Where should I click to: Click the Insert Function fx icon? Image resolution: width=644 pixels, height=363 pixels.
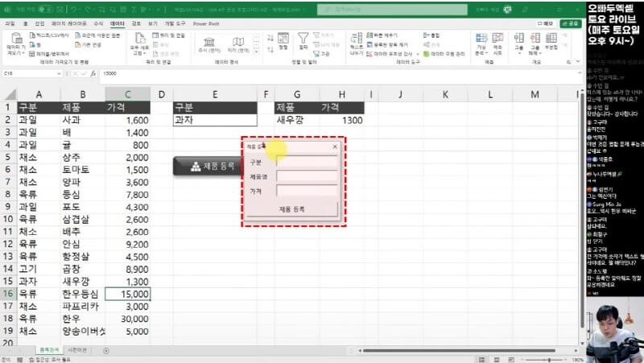[x=93, y=73]
